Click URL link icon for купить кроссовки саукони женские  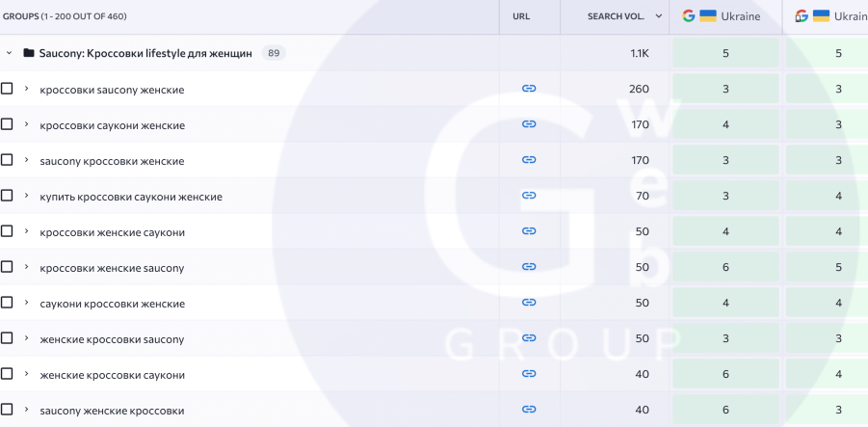click(x=529, y=196)
